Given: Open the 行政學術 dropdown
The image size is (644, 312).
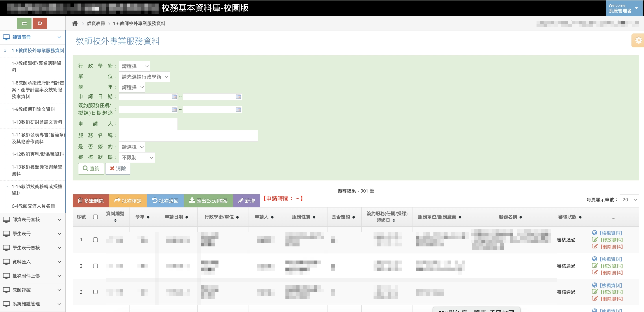Looking at the screenshot, I should [135, 66].
